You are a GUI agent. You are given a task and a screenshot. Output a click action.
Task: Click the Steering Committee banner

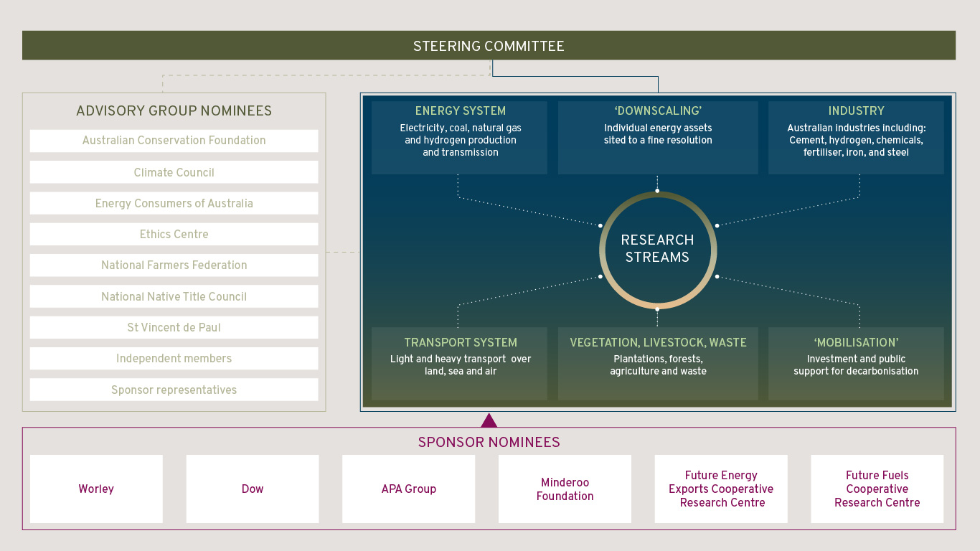[x=489, y=46]
